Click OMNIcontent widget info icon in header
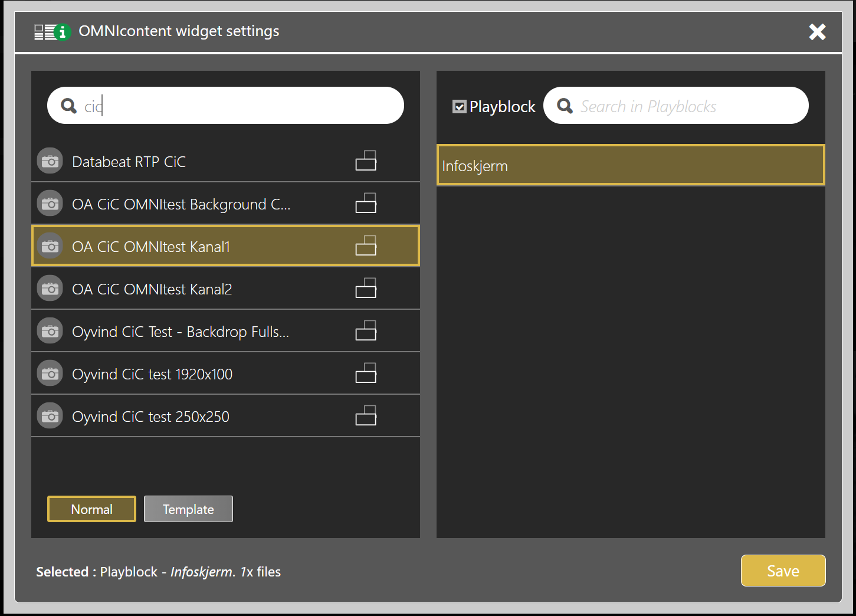 click(x=53, y=32)
